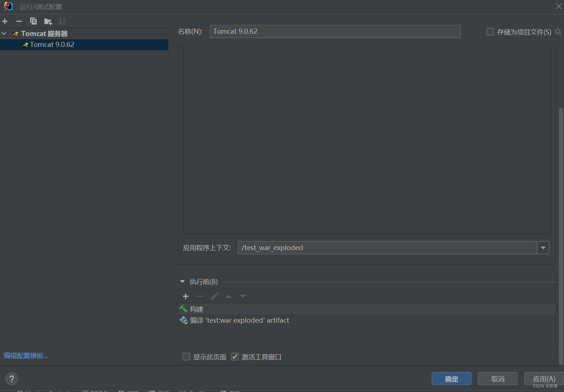The height and width of the screenshot is (392, 564).
Task: Sort configurations alphabetically
Action: (x=62, y=21)
